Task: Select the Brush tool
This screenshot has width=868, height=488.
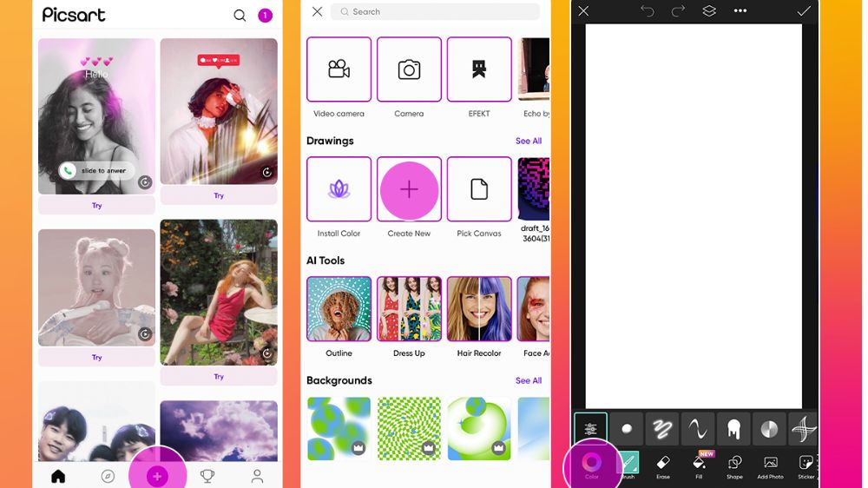Action: click(629, 465)
